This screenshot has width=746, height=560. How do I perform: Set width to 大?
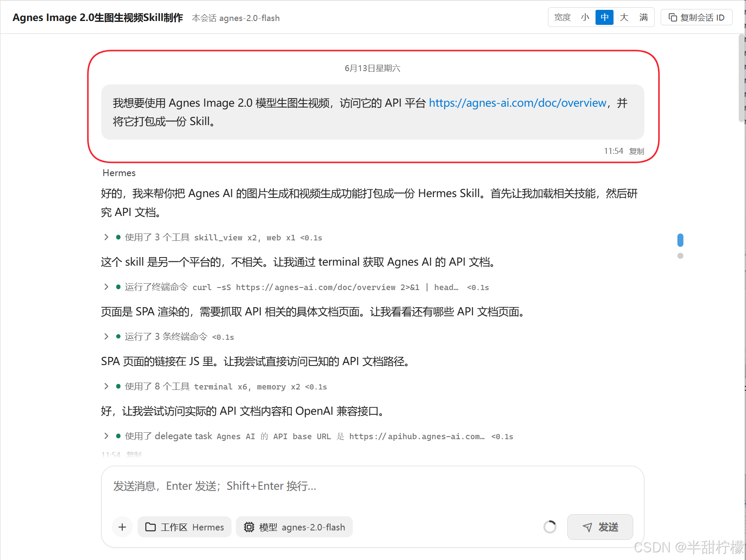click(624, 18)
